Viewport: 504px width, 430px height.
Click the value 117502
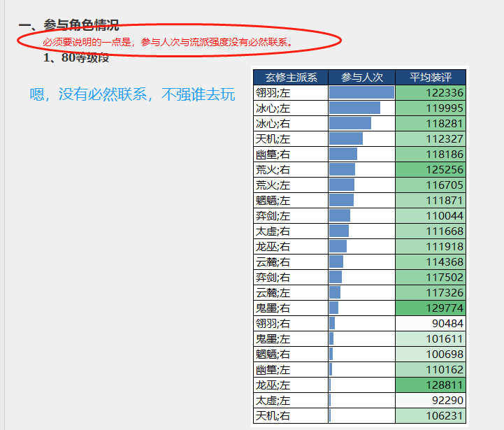(445, 278)
